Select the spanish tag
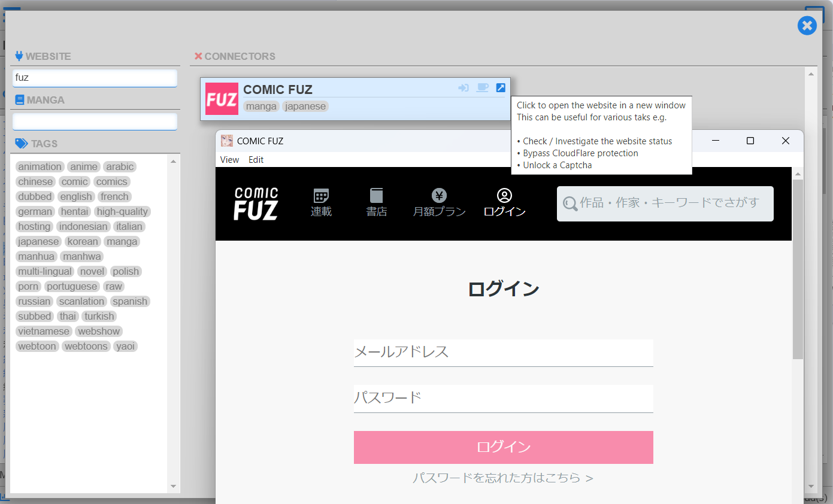This screenshot has width=833, height=504. click(130, 301)
